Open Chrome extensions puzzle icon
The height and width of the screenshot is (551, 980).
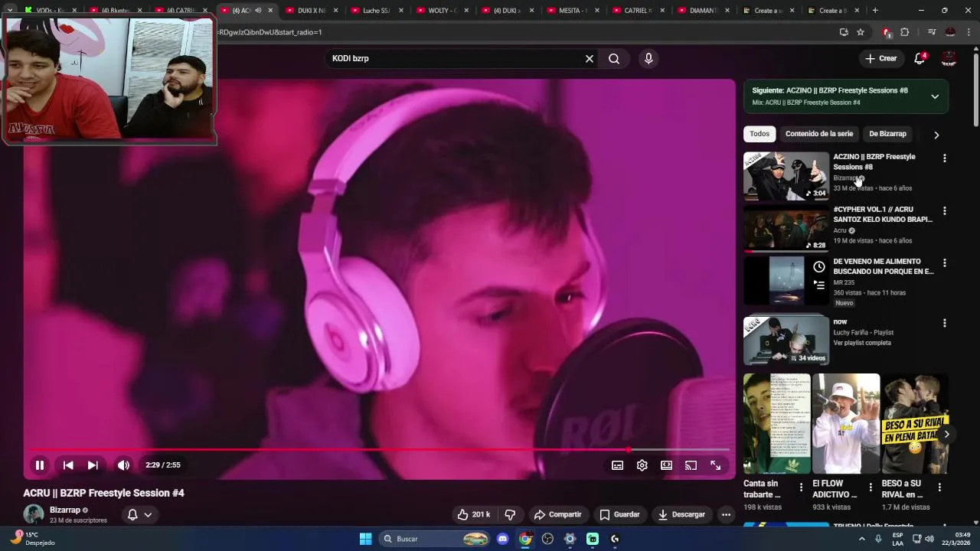pos(905,32)
